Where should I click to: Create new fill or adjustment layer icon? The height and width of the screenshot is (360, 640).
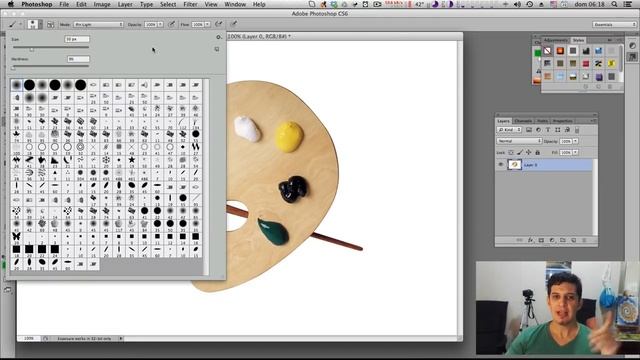pos(552,240)
